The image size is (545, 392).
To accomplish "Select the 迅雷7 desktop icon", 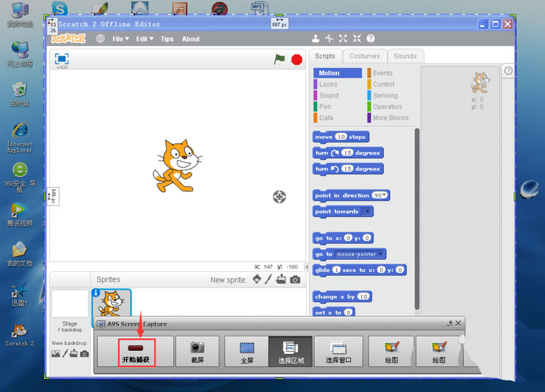I will (x=19, y=295).
